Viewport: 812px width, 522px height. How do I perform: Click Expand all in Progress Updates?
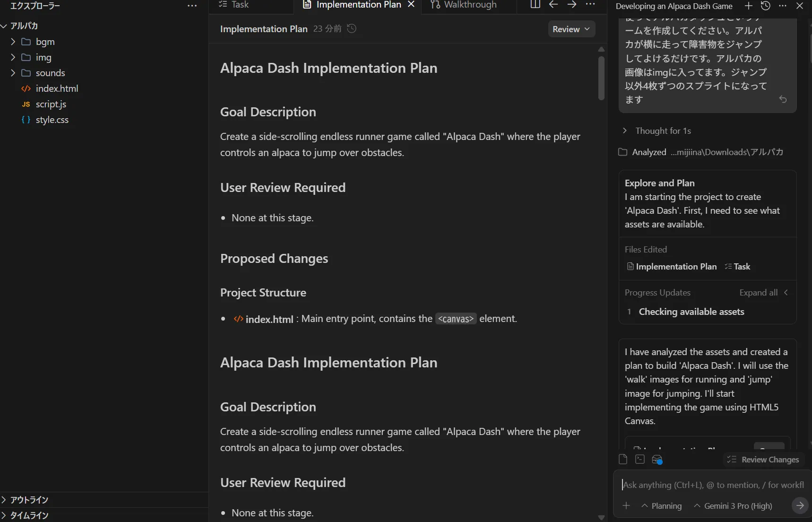[x=758, y=293]
